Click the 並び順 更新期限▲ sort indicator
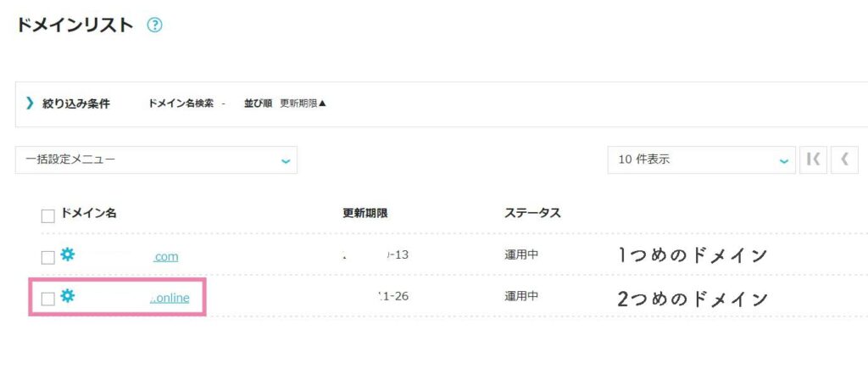The width and height of the screenshot is (868, 386). click(286, 103)
